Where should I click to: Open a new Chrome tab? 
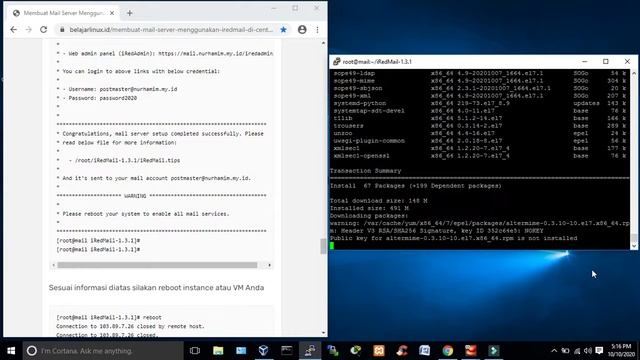click(x=129, y=13)
